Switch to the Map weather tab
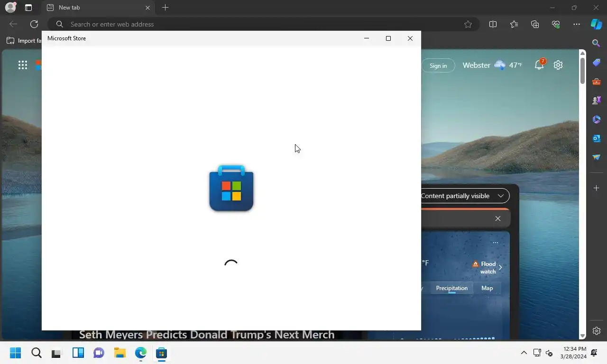 pos(487,288)
